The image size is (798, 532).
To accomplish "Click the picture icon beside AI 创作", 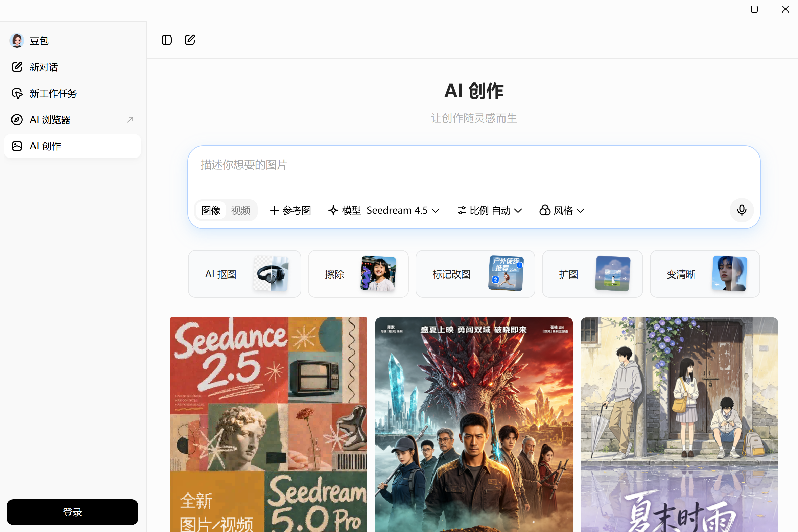I will click(x=17, y=146).
